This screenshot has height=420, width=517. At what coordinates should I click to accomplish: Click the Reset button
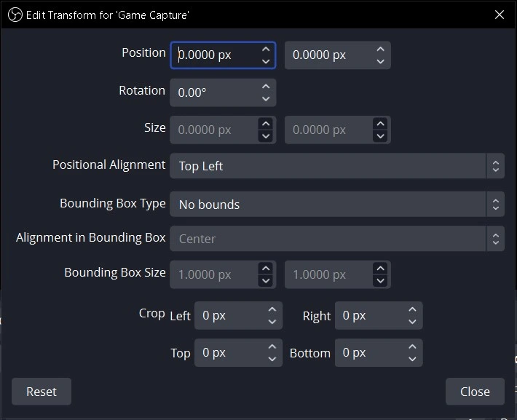(42, 392)
